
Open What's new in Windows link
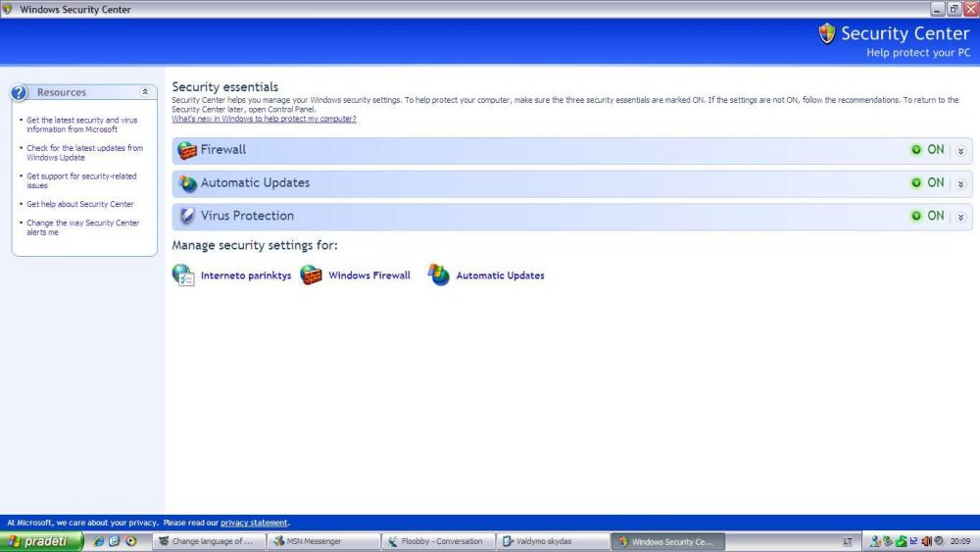click(264, 119)
